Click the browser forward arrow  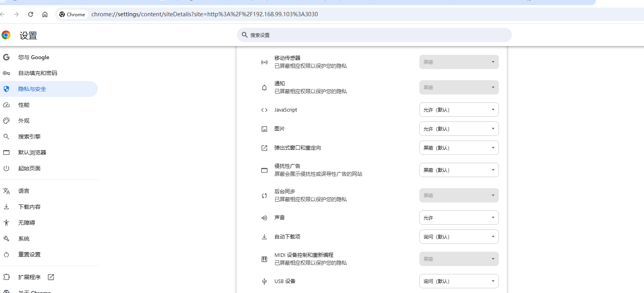pyautogui.click(x=16, y=14)
